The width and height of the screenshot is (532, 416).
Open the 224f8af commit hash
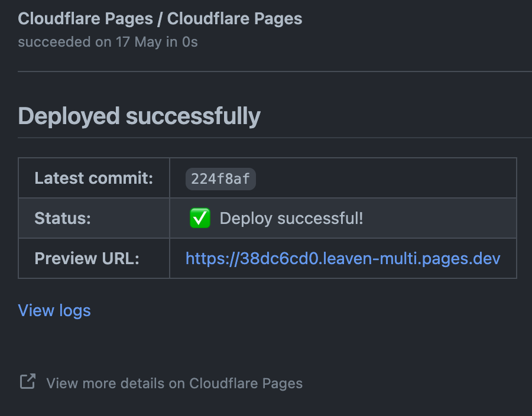[220, 178]
